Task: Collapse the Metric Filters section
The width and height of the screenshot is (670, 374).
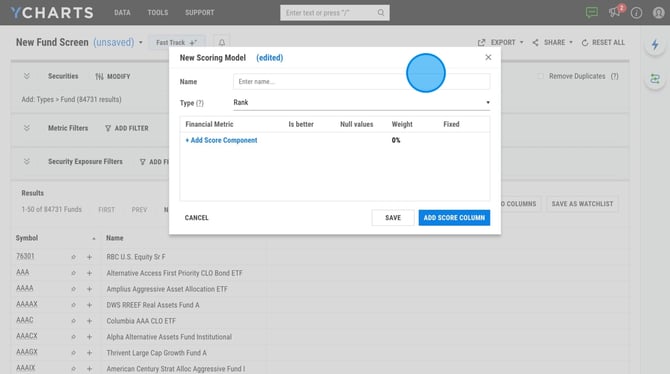Action: point(26,128)
